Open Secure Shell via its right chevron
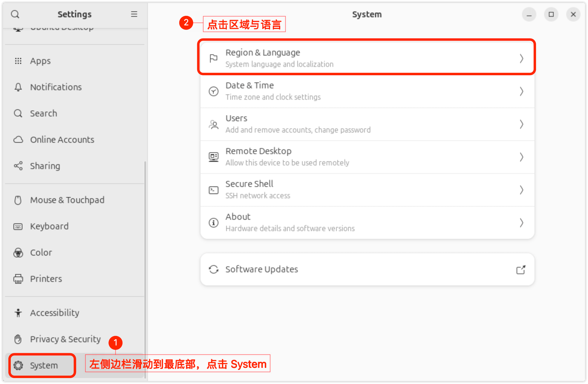 [521, 190]
